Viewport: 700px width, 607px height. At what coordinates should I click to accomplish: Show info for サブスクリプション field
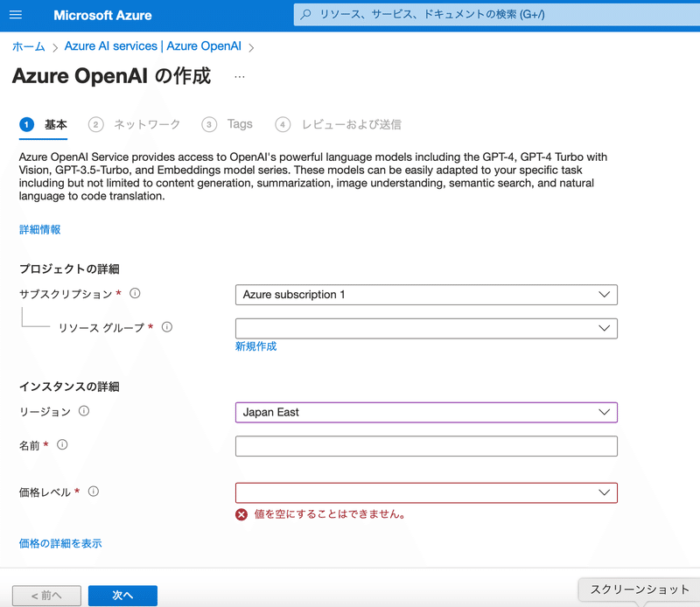point(135,293)
